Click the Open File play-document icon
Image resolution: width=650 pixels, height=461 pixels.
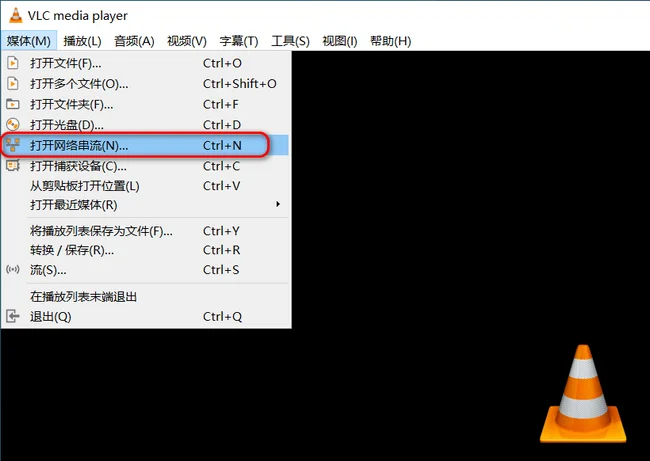tap(13, 63)
